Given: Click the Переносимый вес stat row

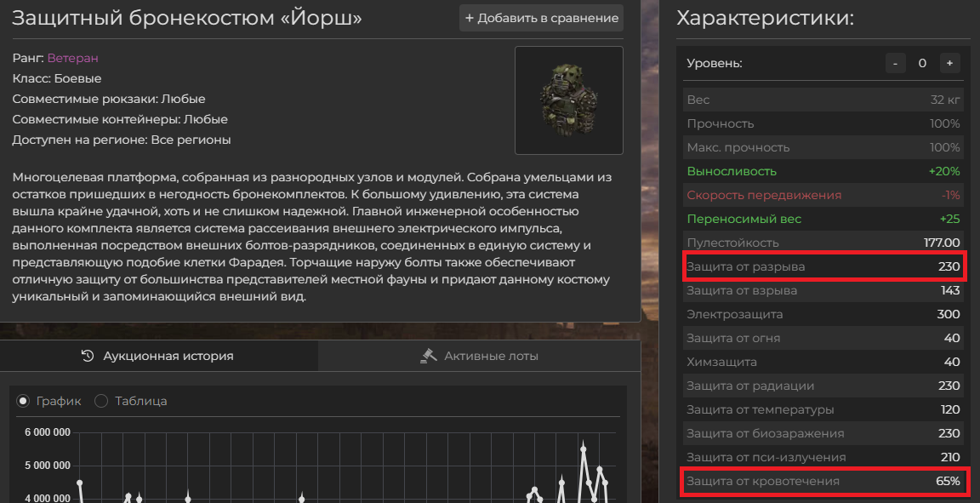Looking at the screenshot, I should [x=823, y=219].
